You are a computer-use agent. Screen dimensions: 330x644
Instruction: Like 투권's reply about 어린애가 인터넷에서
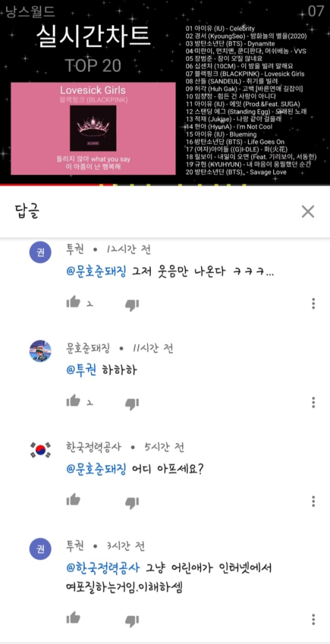coord(73,618)
